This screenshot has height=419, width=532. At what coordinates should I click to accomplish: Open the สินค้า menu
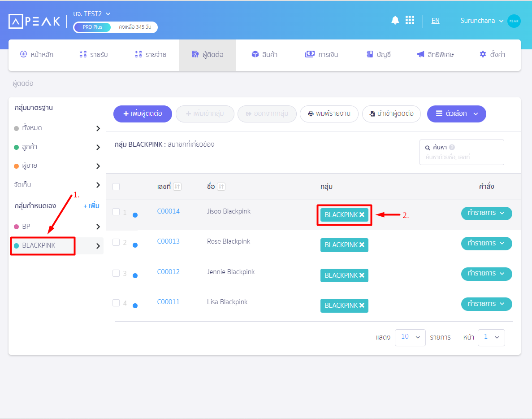coord(264,55)
